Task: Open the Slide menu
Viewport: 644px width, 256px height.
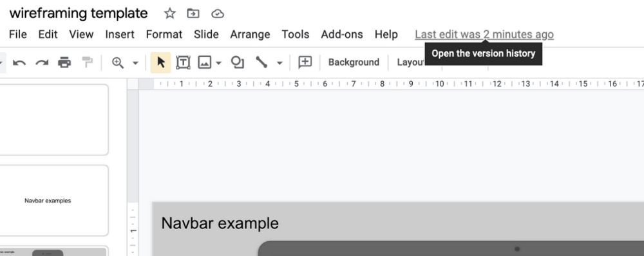Action: click(206, 35)
